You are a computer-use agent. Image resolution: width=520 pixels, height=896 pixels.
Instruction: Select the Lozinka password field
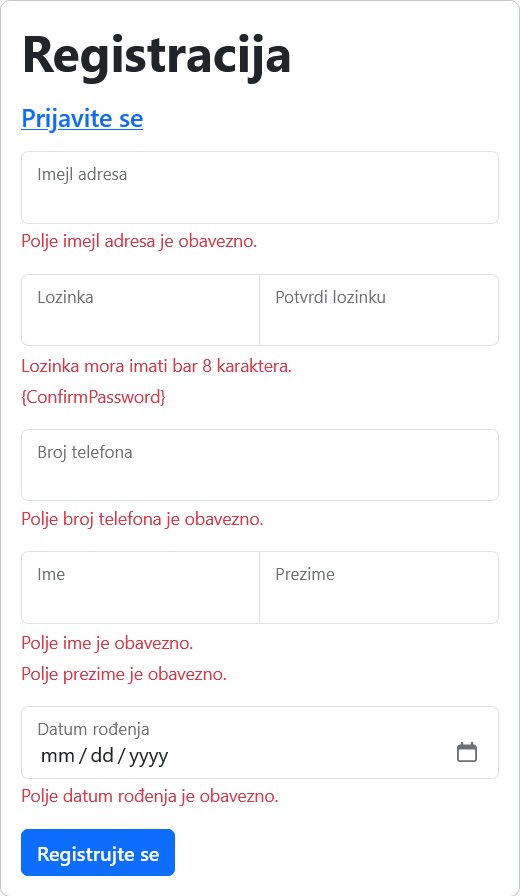pos(141,310)
